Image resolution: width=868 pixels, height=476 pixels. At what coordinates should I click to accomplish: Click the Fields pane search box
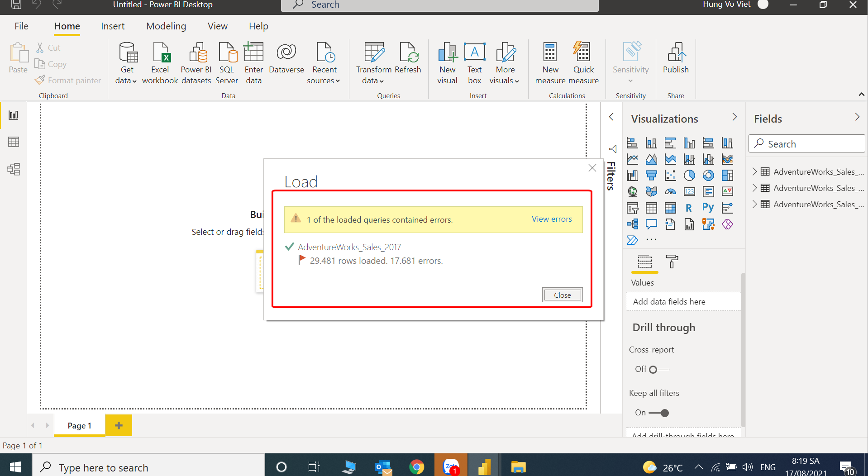(x=806, y=144)
